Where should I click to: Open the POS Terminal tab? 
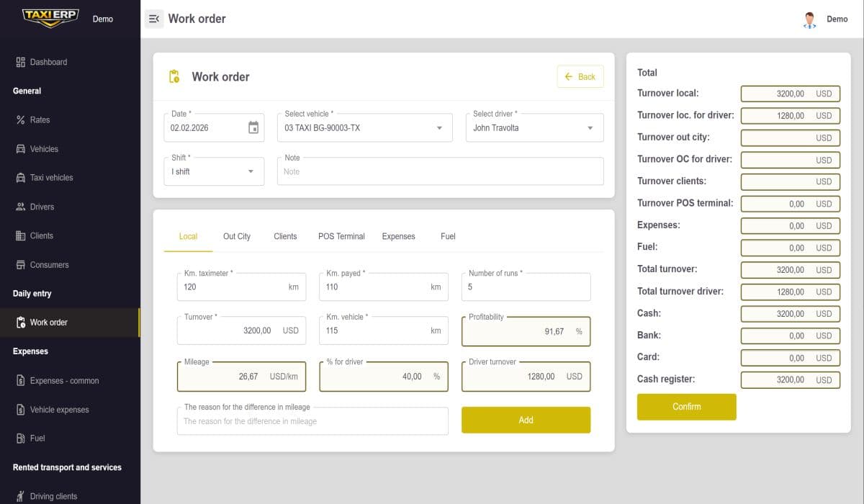click(x=341, y=236)
